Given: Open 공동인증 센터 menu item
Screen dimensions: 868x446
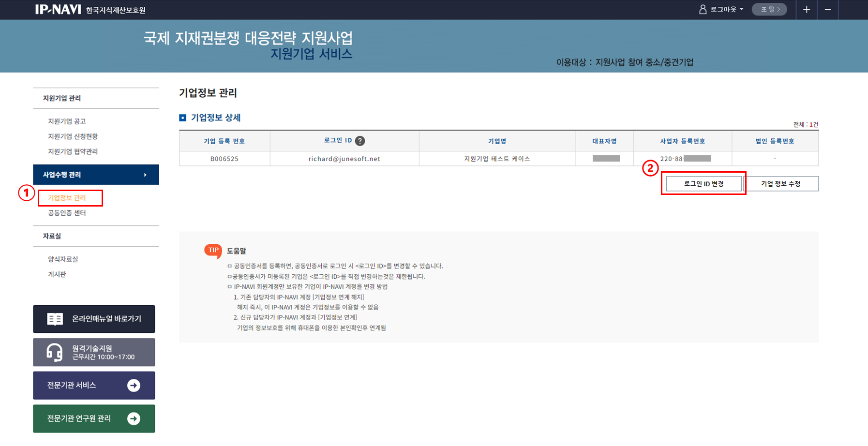Looking at the screenshot, I should click(x=67, y=213).
